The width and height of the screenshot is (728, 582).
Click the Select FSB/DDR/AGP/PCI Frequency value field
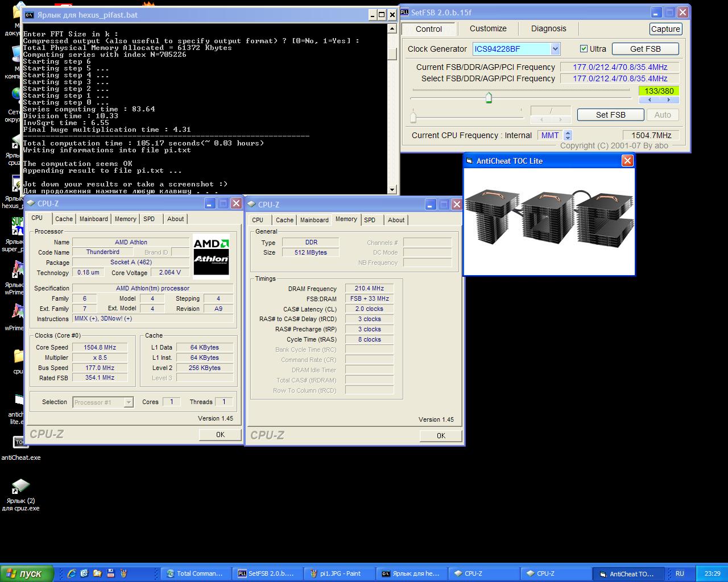tap(620, 78)
